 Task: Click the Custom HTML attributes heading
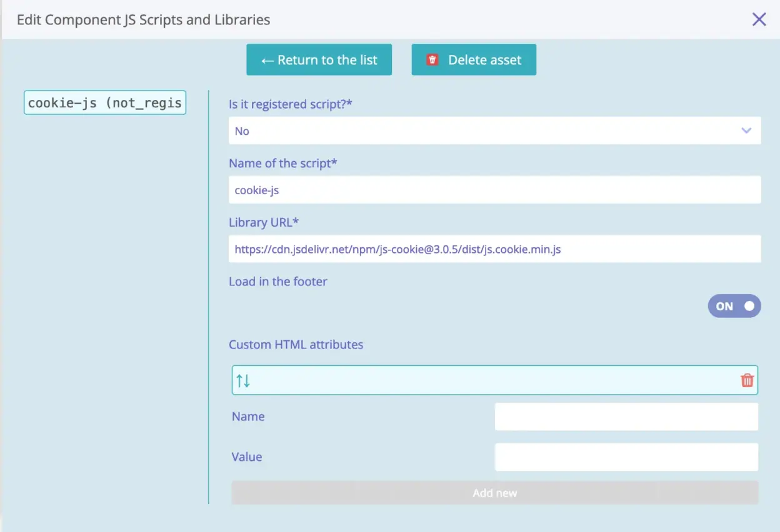[x=296, y=345]
